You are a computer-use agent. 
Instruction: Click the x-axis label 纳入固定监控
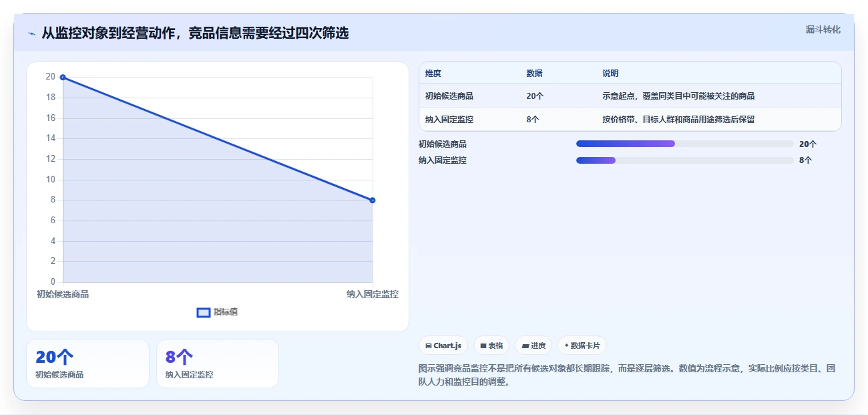click(x=373, y=294)
